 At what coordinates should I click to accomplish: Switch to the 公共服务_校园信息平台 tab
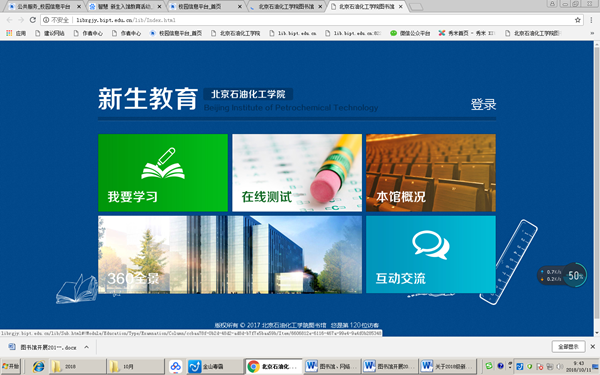coord(45,7)
